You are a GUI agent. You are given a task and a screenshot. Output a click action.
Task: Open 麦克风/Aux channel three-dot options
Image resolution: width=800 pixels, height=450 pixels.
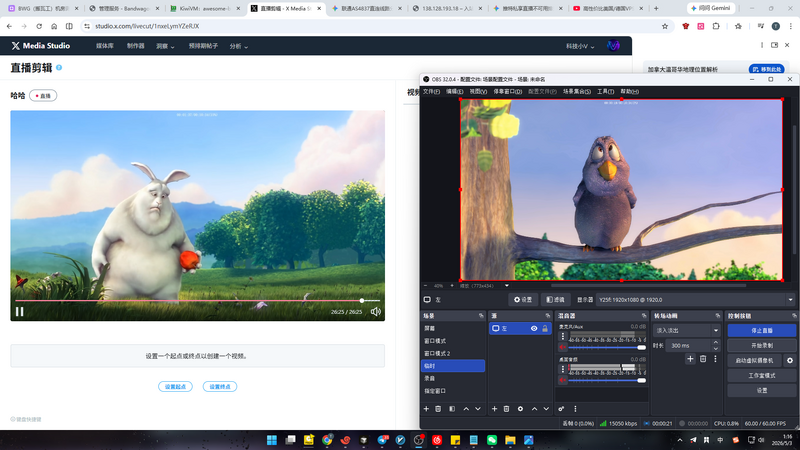563,336
